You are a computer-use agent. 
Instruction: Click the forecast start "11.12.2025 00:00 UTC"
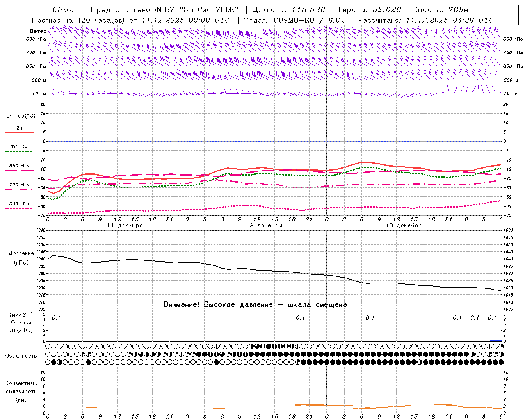(185, 20)
